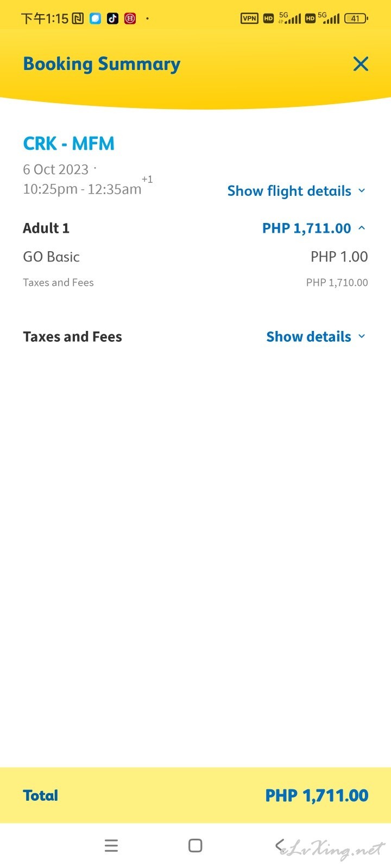Tap the battery indicator icon
Image resolution: width=391 pixels, height=868 pixels.
coord(356,18)
